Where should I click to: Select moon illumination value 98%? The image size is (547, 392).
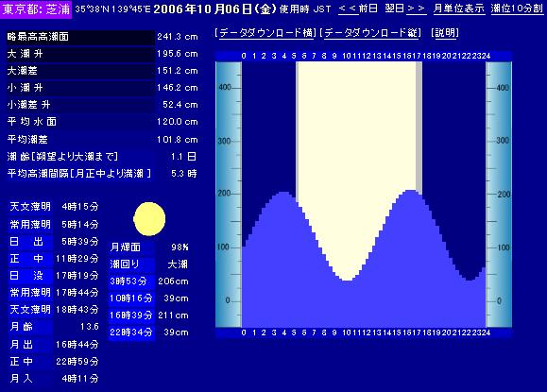pos(179,247)
